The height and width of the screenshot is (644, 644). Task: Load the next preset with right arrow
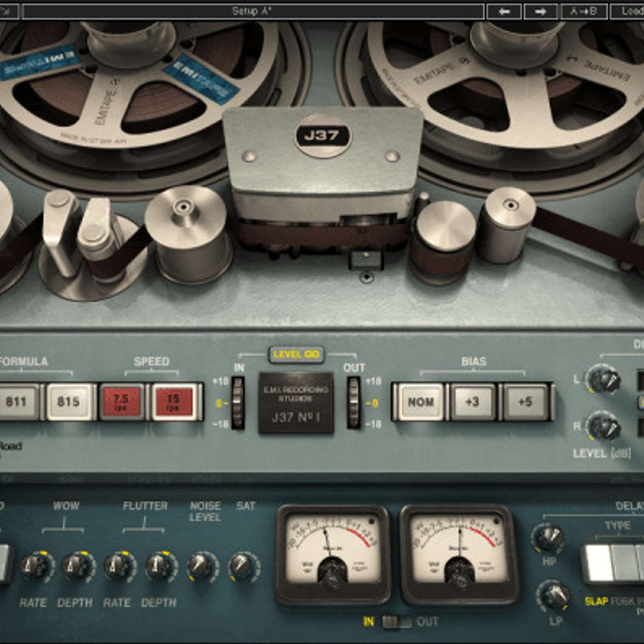pos(541,11)
